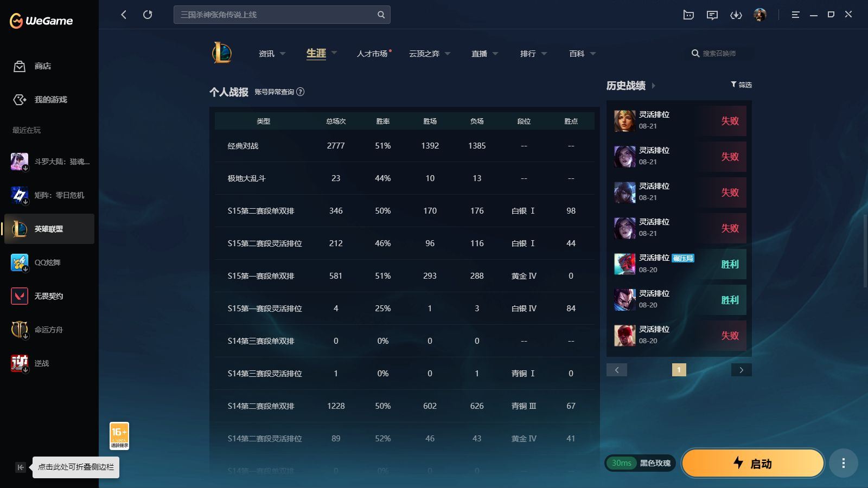This screenshot has width=868, height=488.
Task: Select the 生涯 navigation tab
Action: click(316, 53)
